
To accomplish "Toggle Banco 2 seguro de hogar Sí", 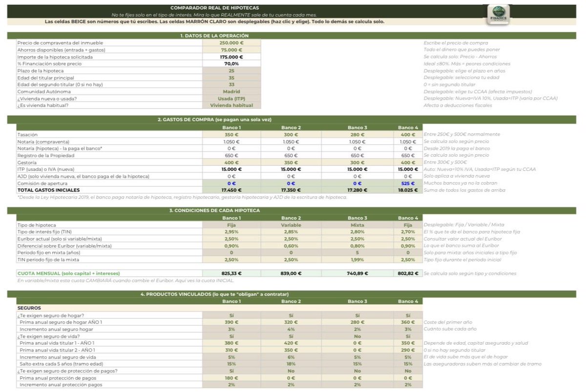I will point(291,315).
